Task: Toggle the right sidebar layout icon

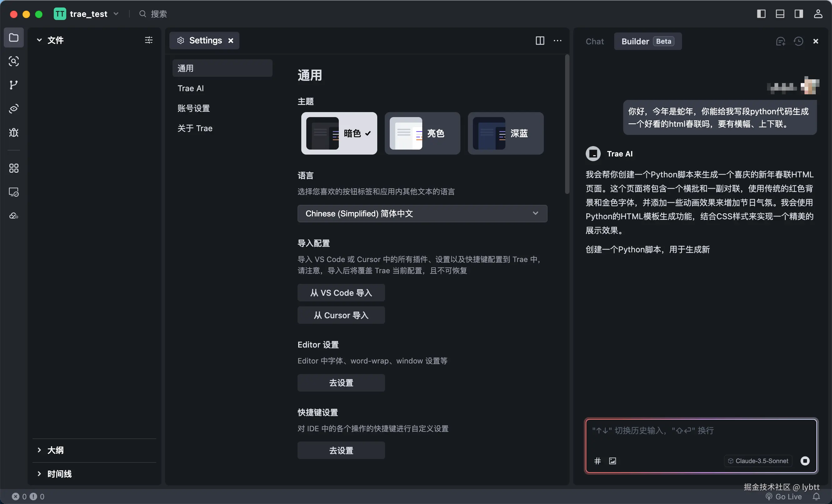Action: coord(799,14)
